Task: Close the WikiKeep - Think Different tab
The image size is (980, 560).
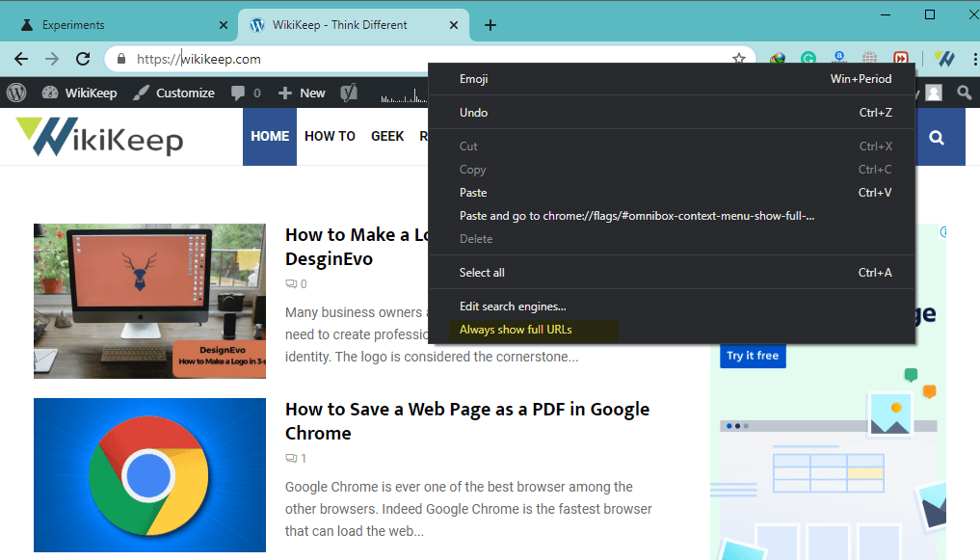Action: (x=454, y=25)
